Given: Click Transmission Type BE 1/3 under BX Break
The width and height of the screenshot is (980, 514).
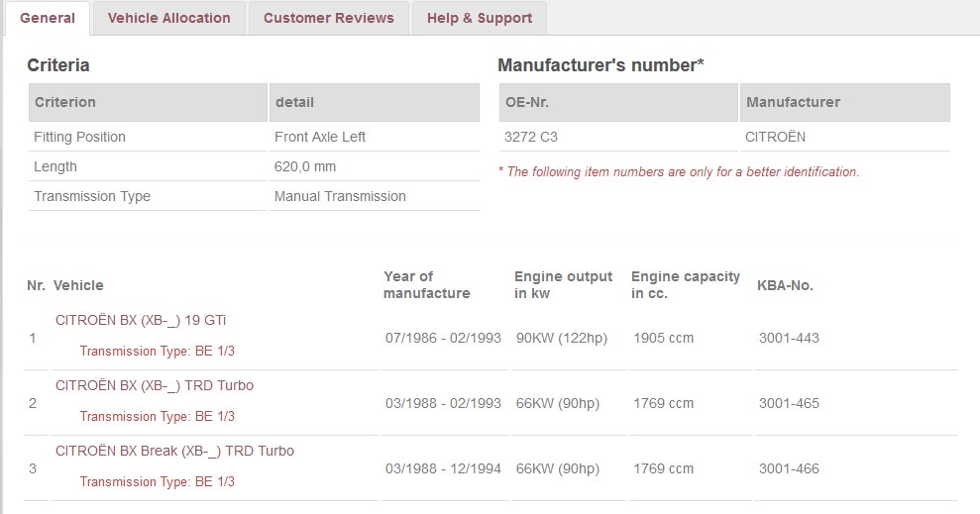Looking at the screenshot, I should 157,481.
